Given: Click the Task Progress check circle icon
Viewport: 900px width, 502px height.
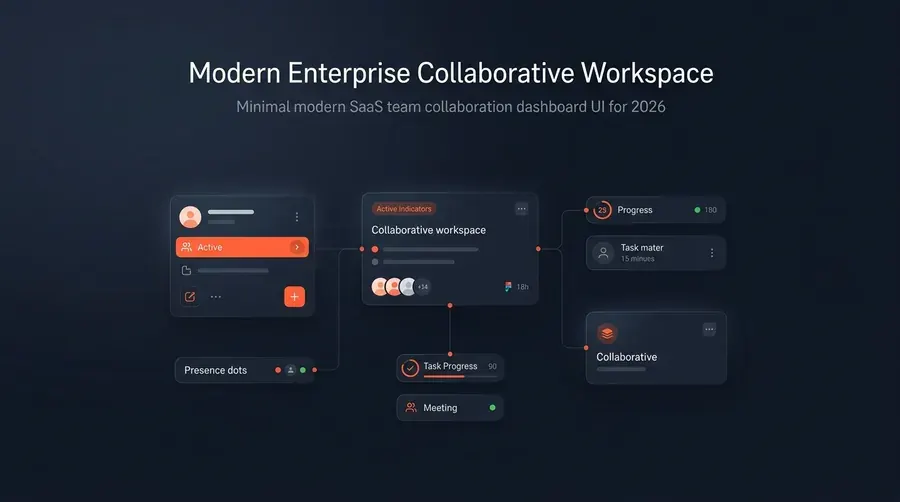Looking at the screenshot, I should pyautogui.click(x=410, y=368).
